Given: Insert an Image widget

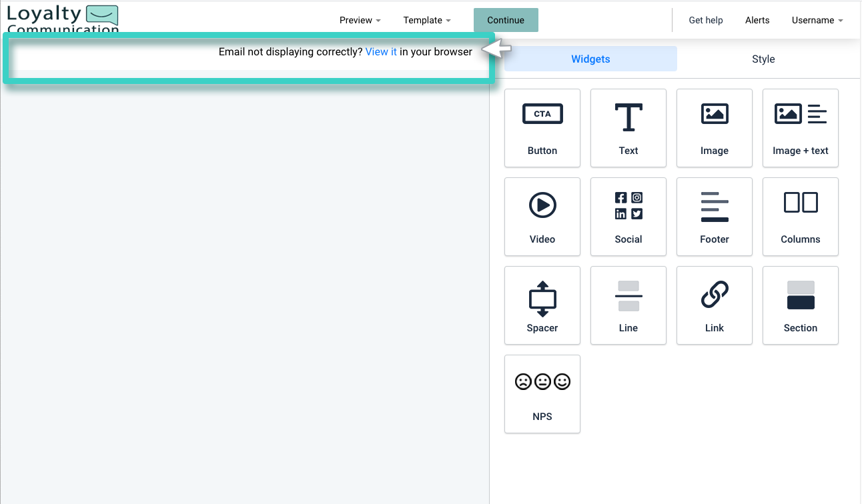Looking at the screenshot, I should [714, 128].
